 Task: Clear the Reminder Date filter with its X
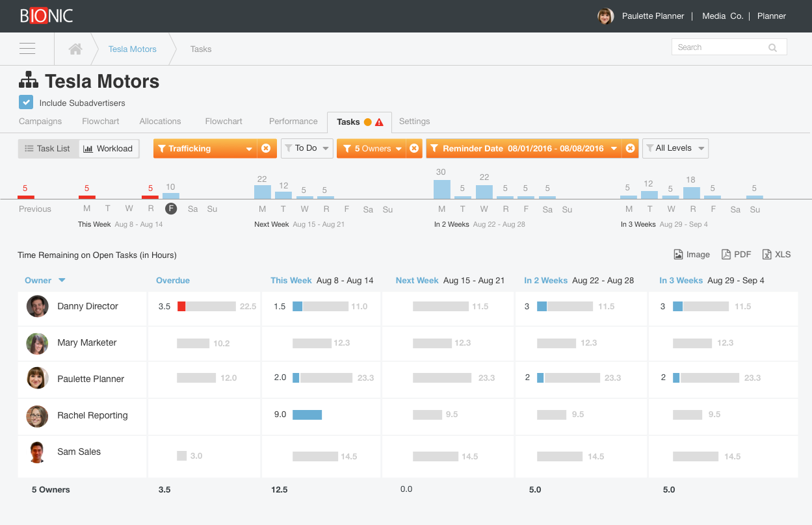[x=629, y=149]
